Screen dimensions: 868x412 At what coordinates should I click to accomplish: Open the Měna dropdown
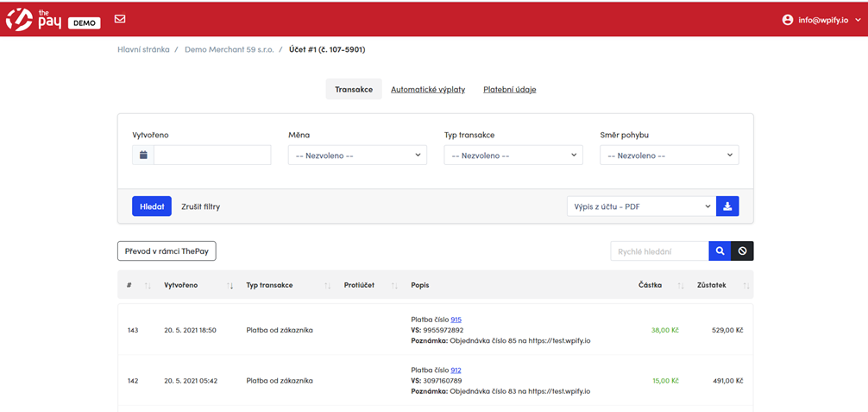coord(357,155)
